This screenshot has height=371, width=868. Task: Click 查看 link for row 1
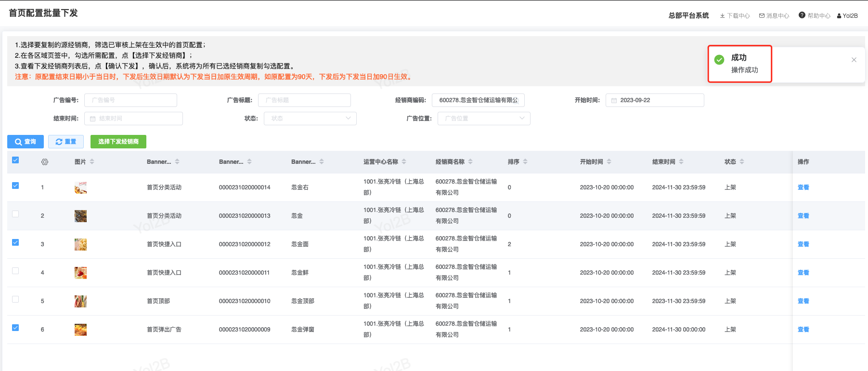pos(803,187)
